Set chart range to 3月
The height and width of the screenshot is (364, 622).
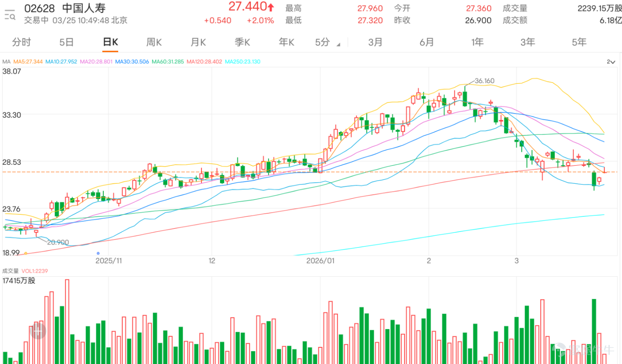click(x=376, y=42)
